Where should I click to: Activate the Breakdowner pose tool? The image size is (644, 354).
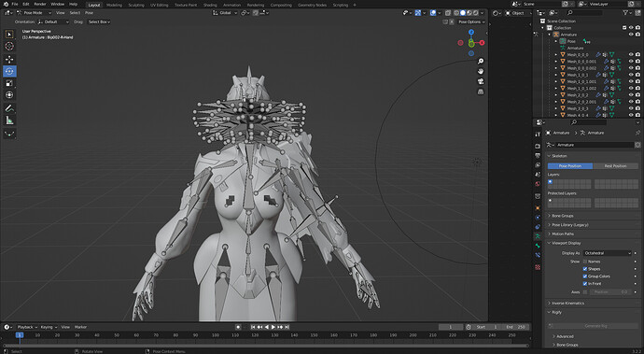coord(9,134)
